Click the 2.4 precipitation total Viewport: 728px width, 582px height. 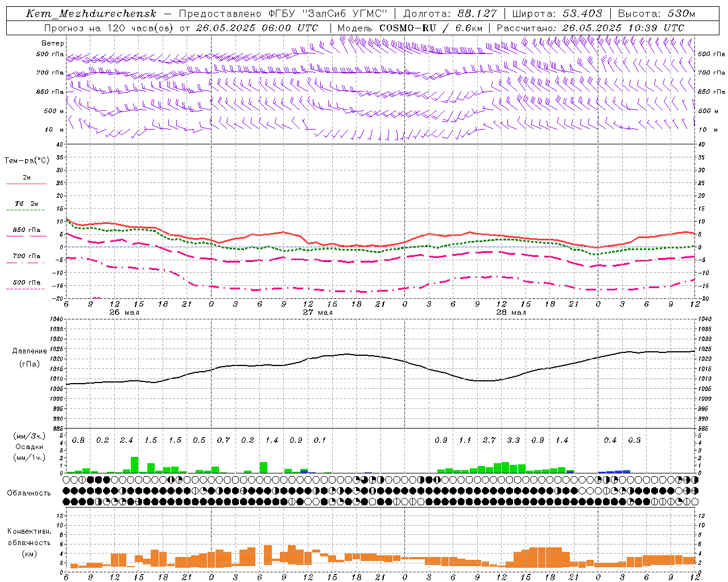126,440
